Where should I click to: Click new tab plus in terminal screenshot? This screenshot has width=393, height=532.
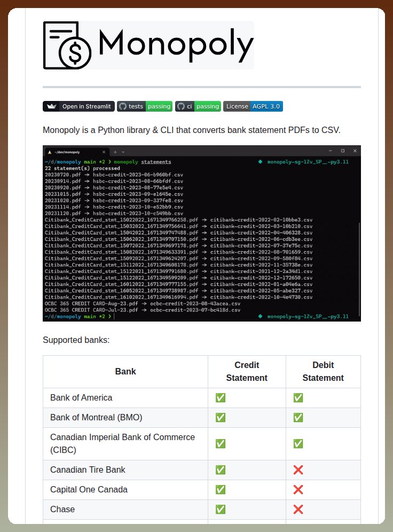115,152
